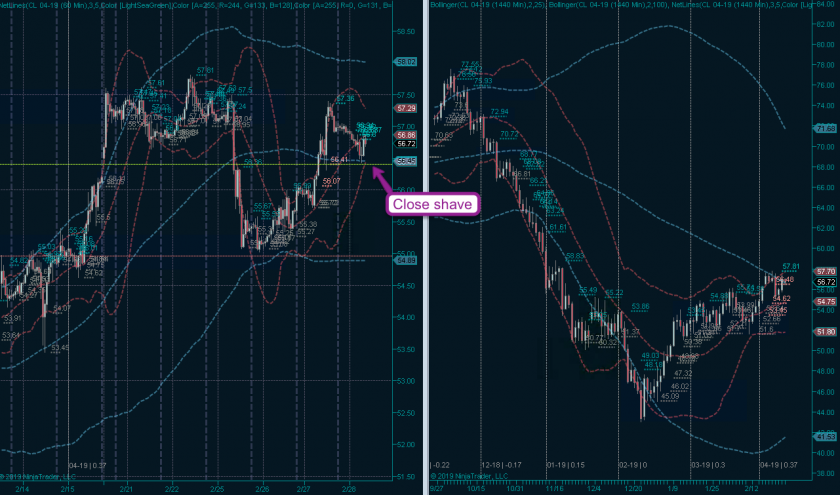Click the 52.00 axis label on left chart

(x=405, y=445)
